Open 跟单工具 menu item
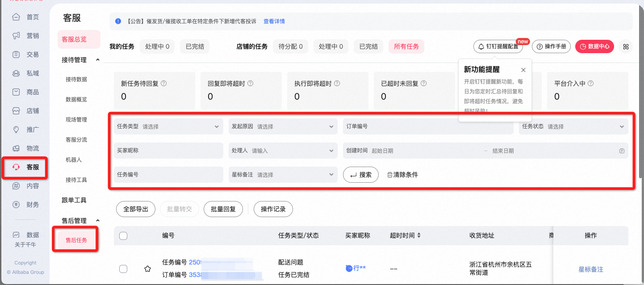The image size is (644, 285). [x=74, y=200]
